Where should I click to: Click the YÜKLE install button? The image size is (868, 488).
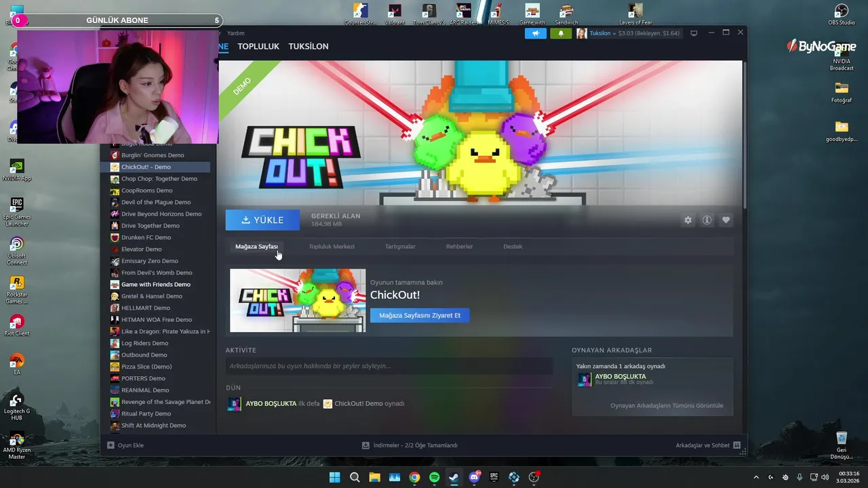(x=262, y=220)
